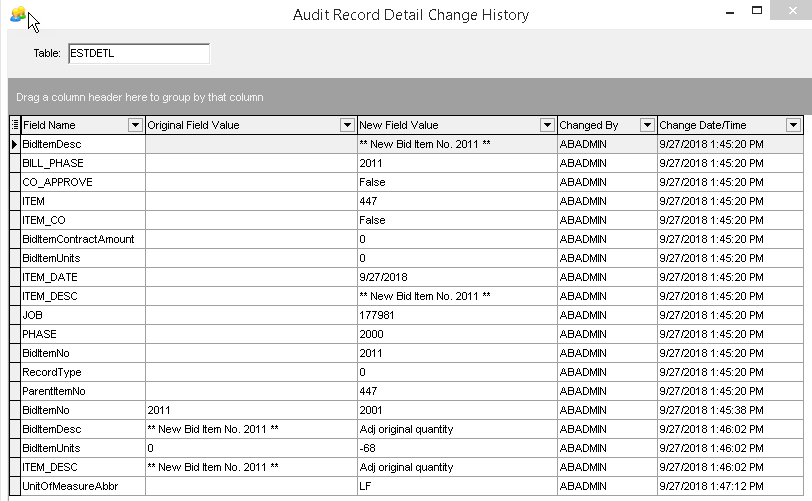Maximize the Audit Record Detail window
This screenshot has height=501, width=812.
tap(757, 10)
